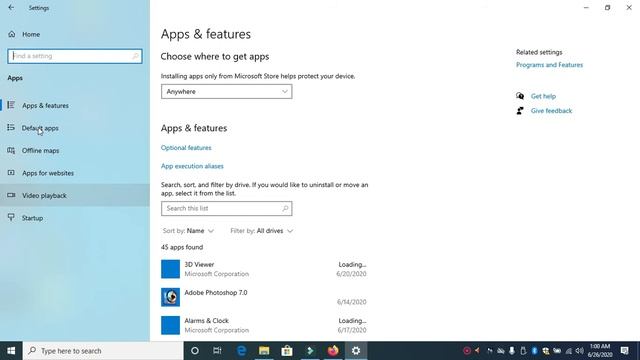
Task: Select Adobe Photoshop 7.0 in app list
Action: click(x=264, y=297)
